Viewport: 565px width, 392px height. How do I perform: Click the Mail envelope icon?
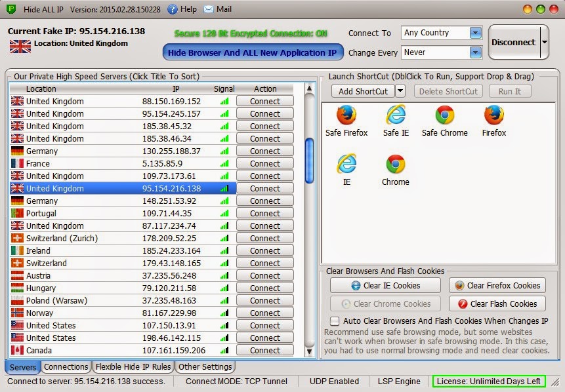[x=208, y=9]
